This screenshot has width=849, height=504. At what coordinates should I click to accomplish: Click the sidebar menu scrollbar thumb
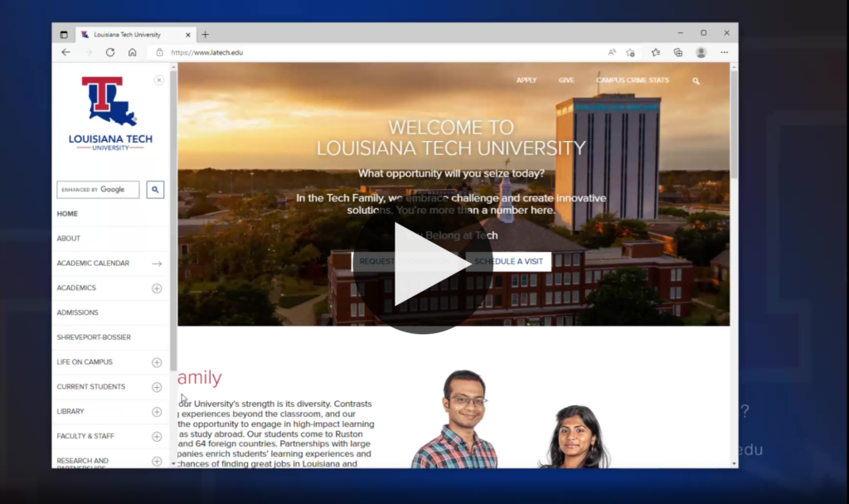point(173,220)
